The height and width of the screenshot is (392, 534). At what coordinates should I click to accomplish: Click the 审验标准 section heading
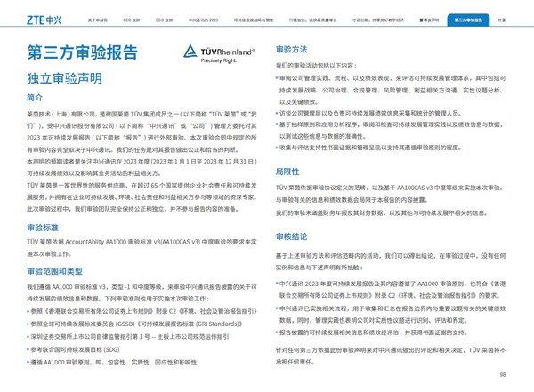coord(43,228)
